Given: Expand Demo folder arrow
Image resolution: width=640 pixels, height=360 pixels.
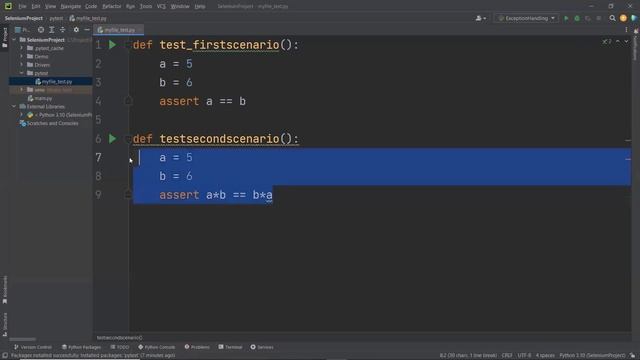Looking at the screenshot, I should pos(22,56).
